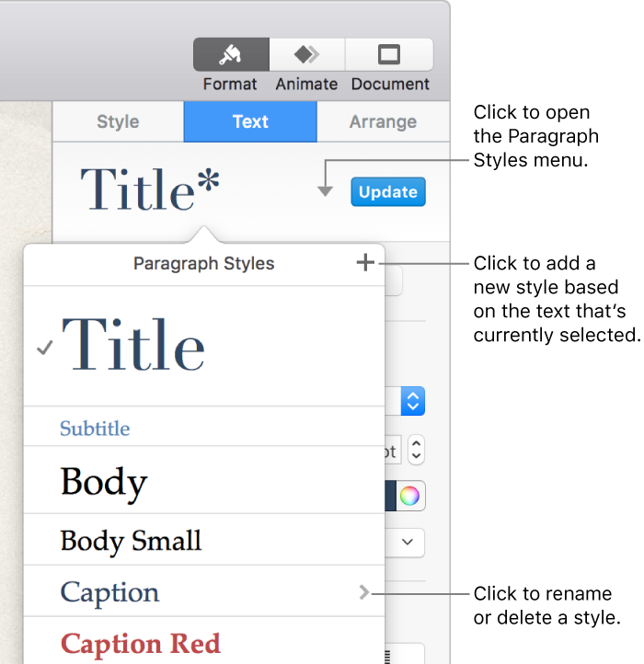Choose the Title paragraph style

pyautogui.click(x=204, y=346)
